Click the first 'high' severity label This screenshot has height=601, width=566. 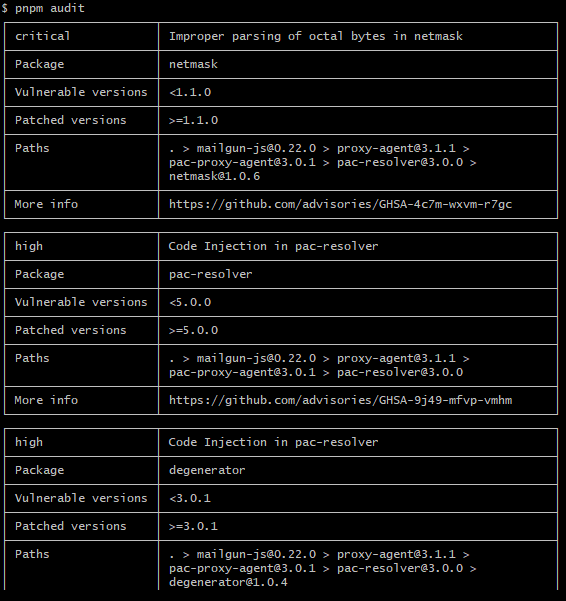(x=29, y=246)
